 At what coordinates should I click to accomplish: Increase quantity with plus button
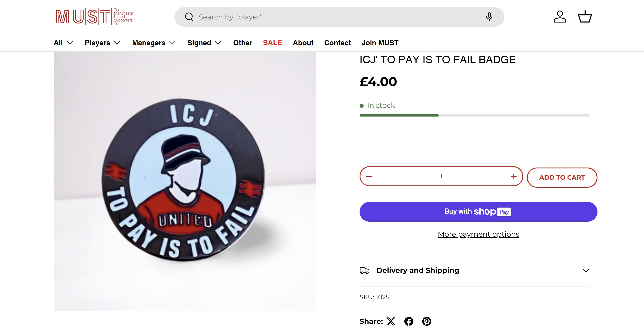click(x=514, y=176)
